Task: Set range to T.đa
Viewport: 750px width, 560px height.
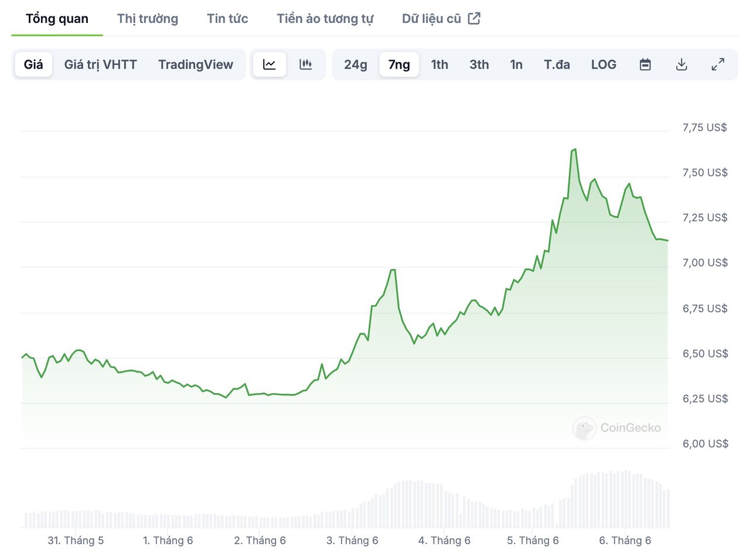Action: pyautogui.click(x=557, y=64)
